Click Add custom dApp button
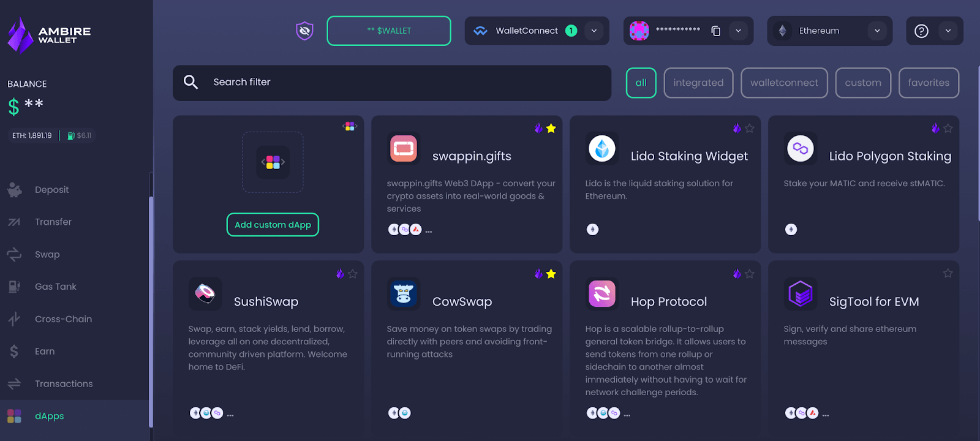 tap(273, 225)
